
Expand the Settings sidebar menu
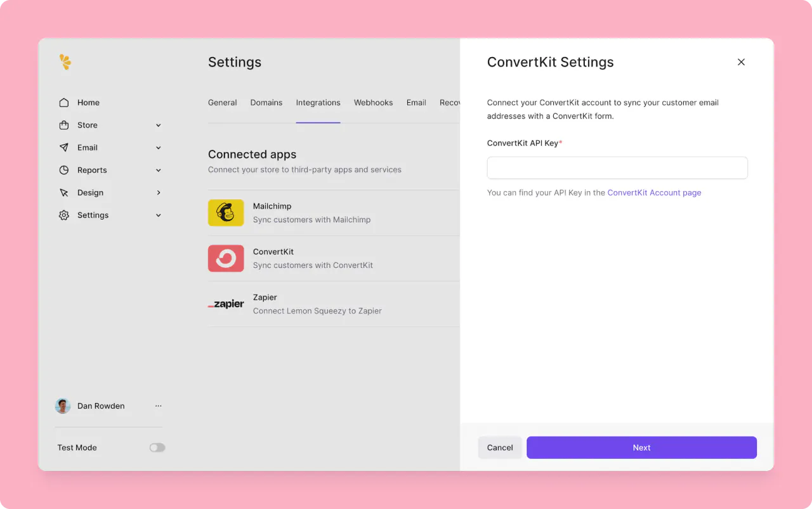pyautogui.click(x=158, y=215)
